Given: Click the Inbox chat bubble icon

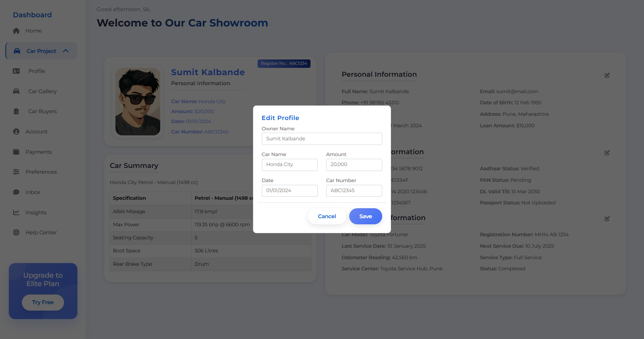Looking at the screenshot, I should (x=16, y=192).
